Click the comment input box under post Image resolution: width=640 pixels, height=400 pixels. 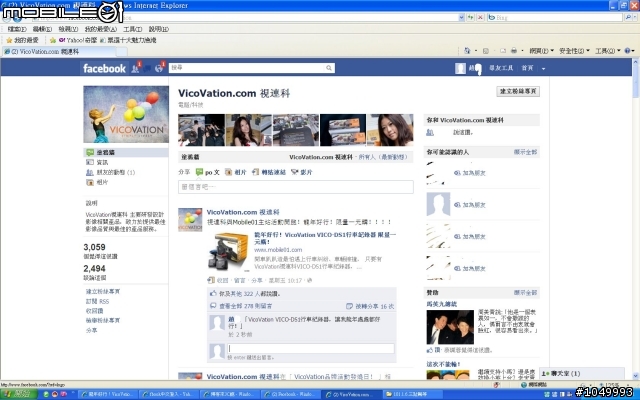tap(311, 348)
